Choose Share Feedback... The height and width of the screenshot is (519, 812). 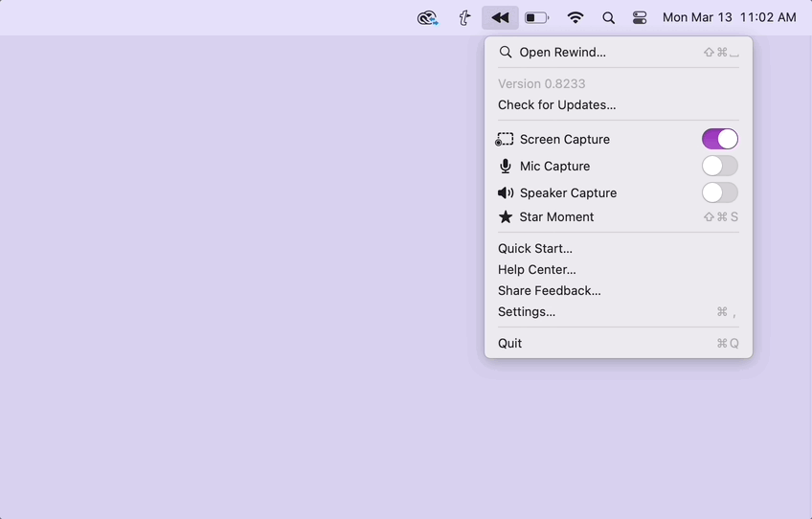coord(619,290)
